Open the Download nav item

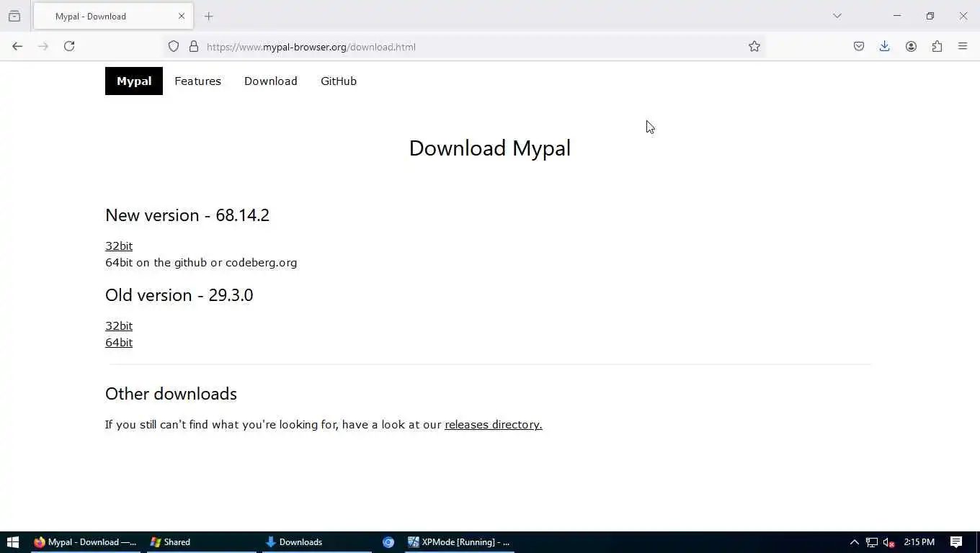point(271,81)
